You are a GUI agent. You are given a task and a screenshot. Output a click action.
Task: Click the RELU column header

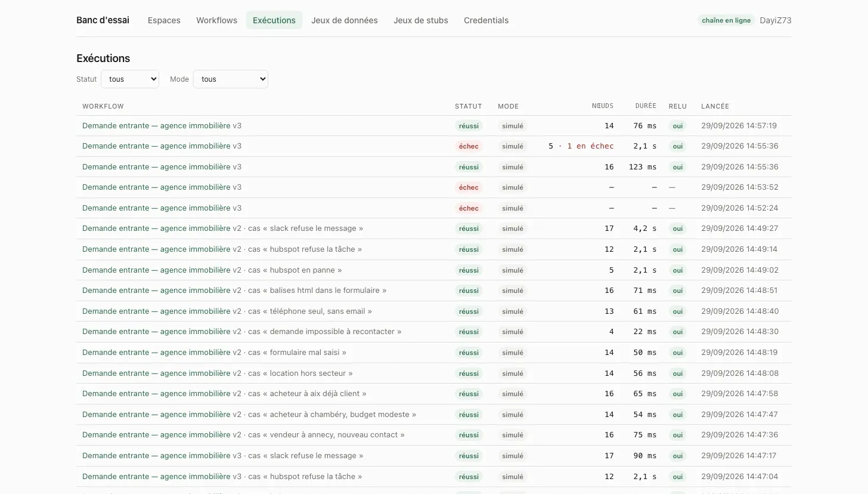(678, 106)
